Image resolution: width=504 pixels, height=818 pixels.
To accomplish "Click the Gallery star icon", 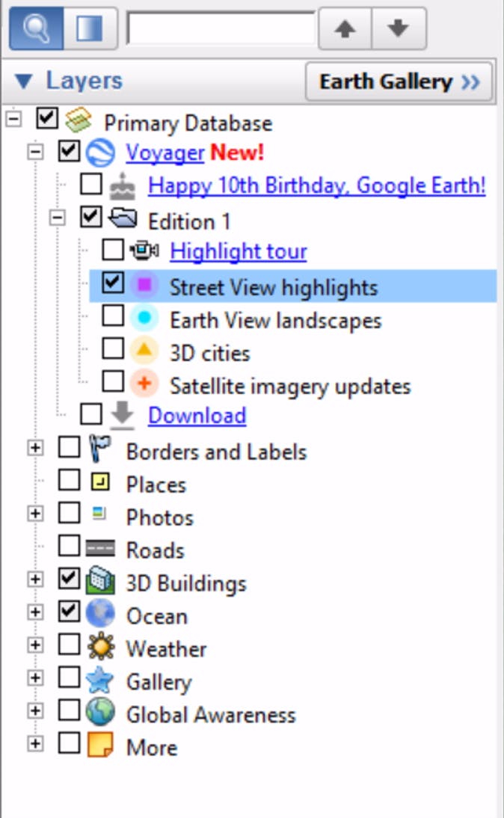I will 99,682.
